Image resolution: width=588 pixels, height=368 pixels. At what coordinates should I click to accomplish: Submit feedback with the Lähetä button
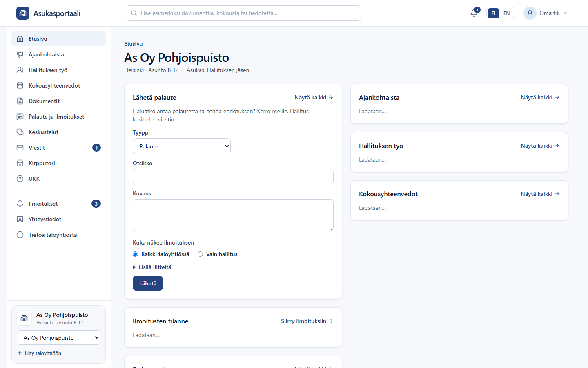148,283
